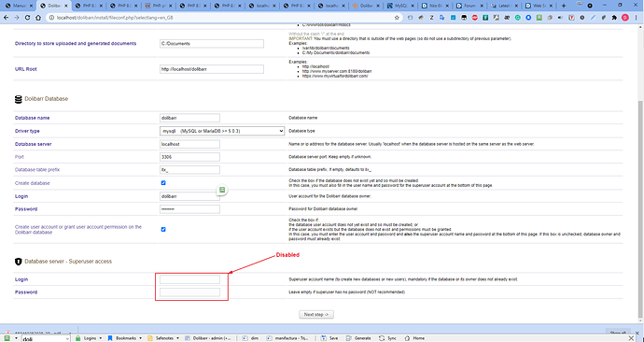644x342 pixels.
Task: Reload the Dolibarr install page
Action: pyautogui.click(x=27, y=18)
